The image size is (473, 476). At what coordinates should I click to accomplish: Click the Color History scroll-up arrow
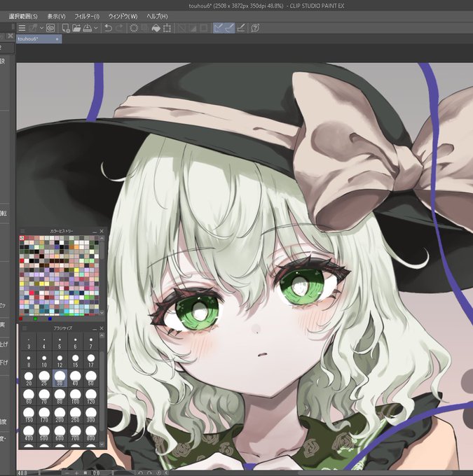coord(102,239)
